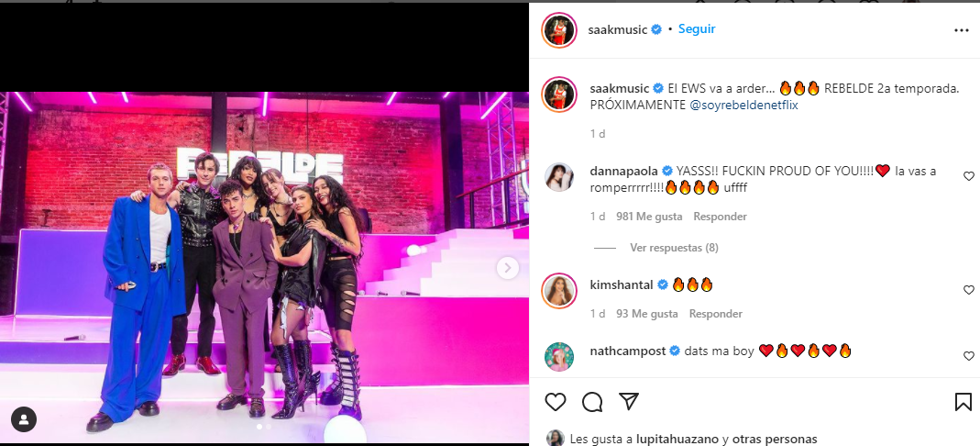Expand Ver respuestas (8) replies

(674, 248)
